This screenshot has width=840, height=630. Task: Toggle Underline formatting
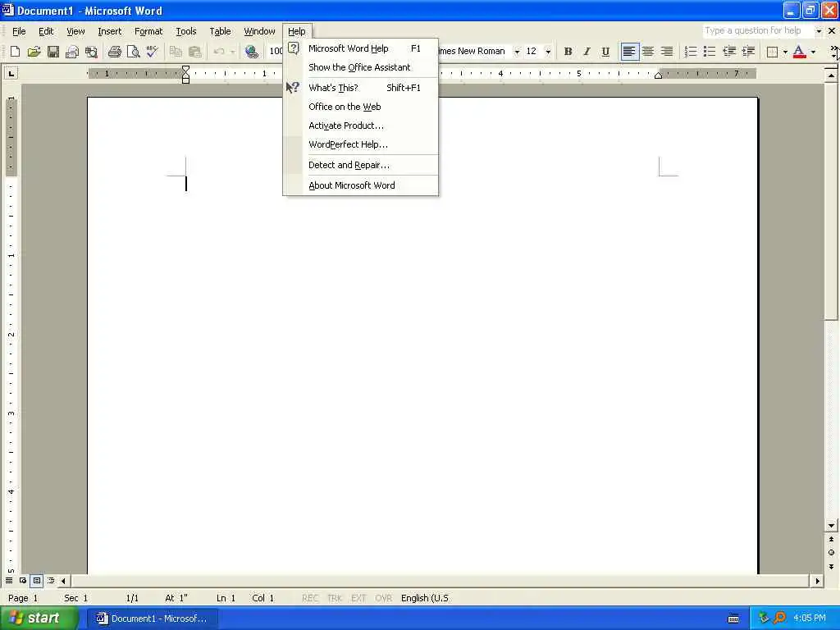coord(605,52)
